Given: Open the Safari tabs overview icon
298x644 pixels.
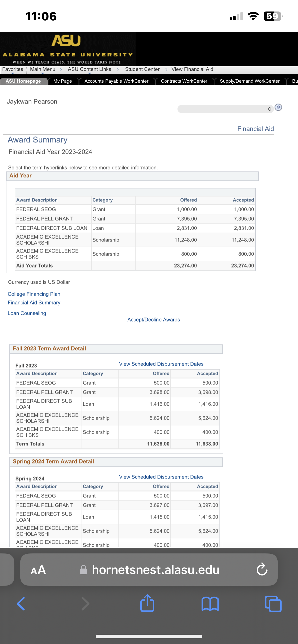Looking at the screenshot, I should (x=273, y=604).
